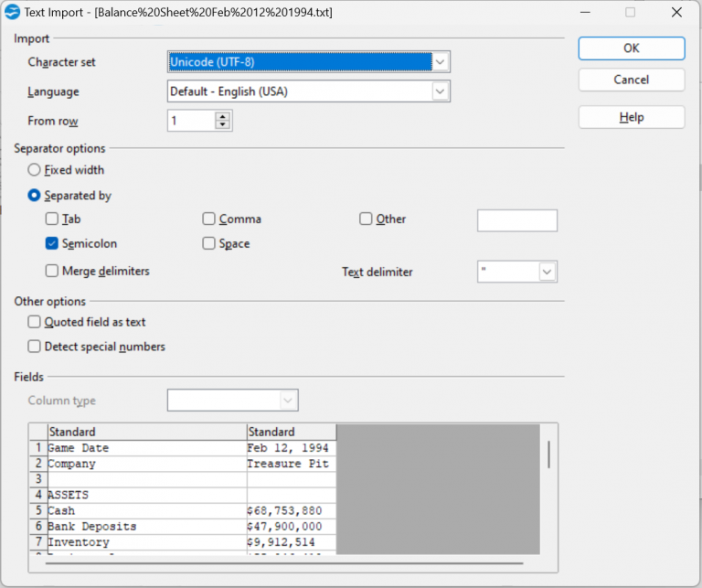The height and width of the screenshot is (588, 702).
Task: Enable Detect special numbers
Action: tap(35, 347)
